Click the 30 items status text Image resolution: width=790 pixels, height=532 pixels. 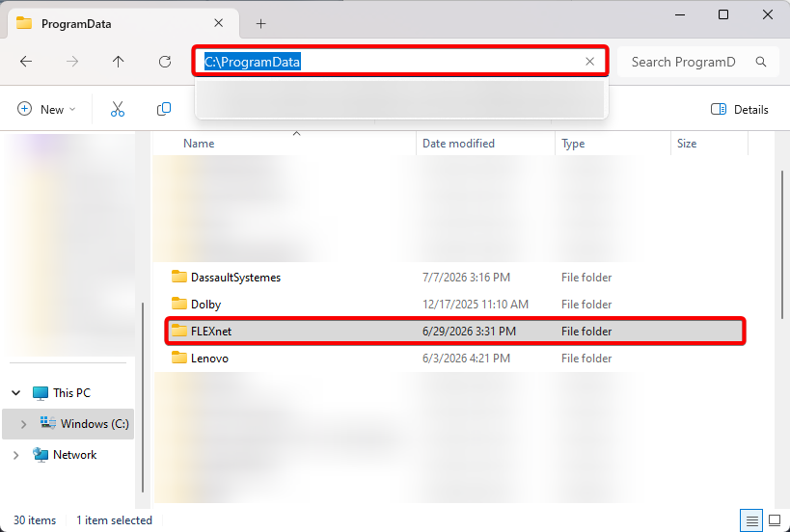click(35, 520)
